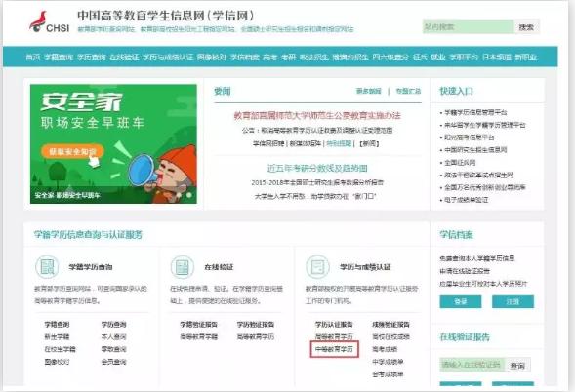This screenshot has width=575, height=392.
Task: Click the 学历与成绩认证 round icon
Action: (317, 267)
